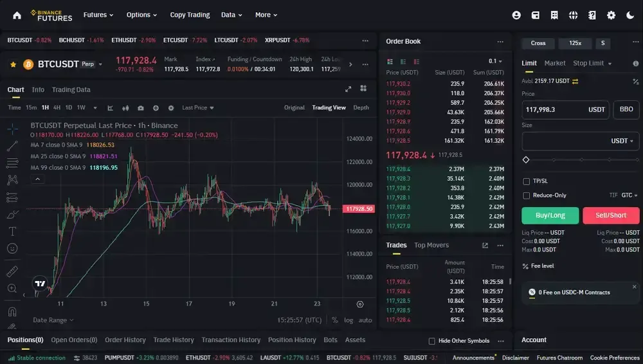Toggle BTCUSDT favorite star
Image resolution: width=643 pixels, height=364 pixels.
(13, 64)
